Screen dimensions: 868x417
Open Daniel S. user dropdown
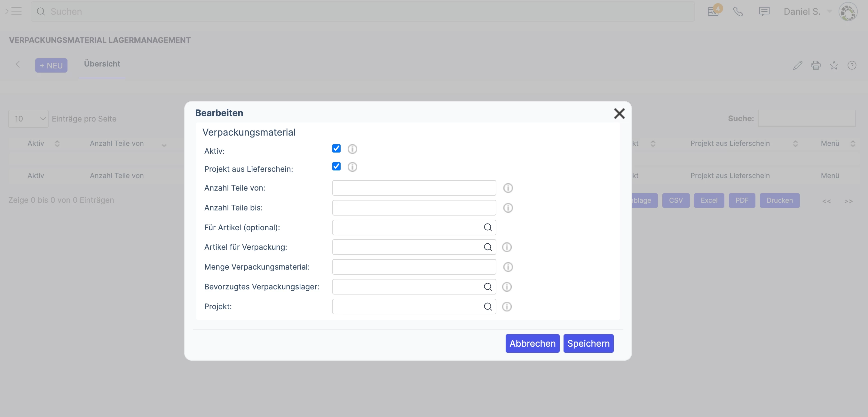[x=807, y=12]
